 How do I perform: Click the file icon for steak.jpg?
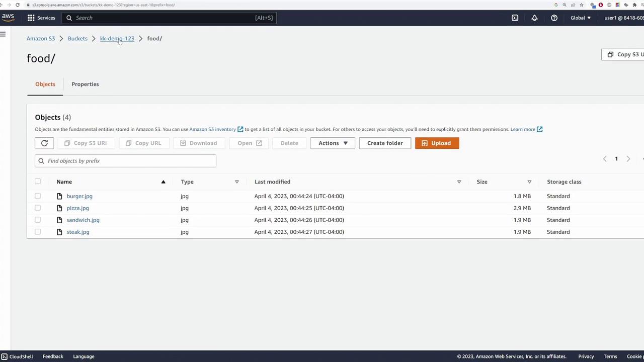pos(59,232)
